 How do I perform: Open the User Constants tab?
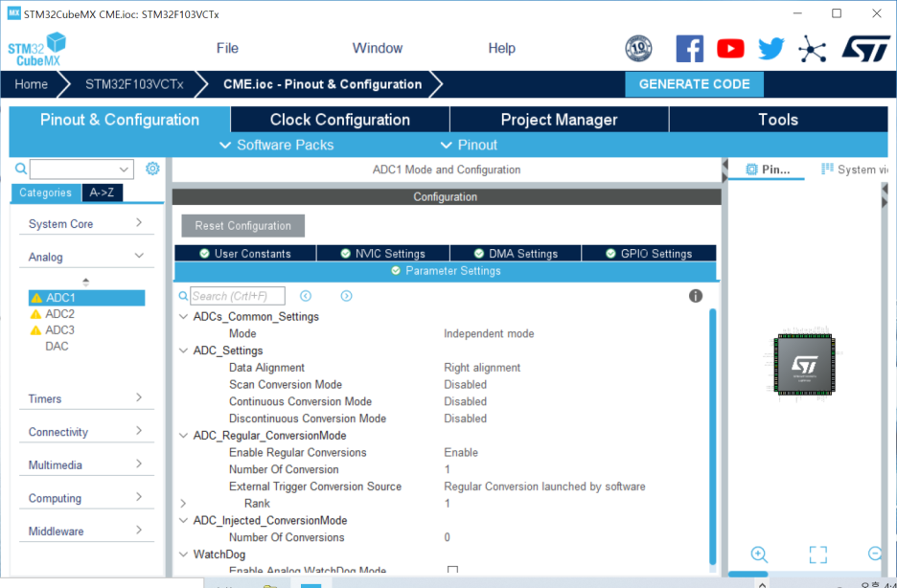point(244,253)
